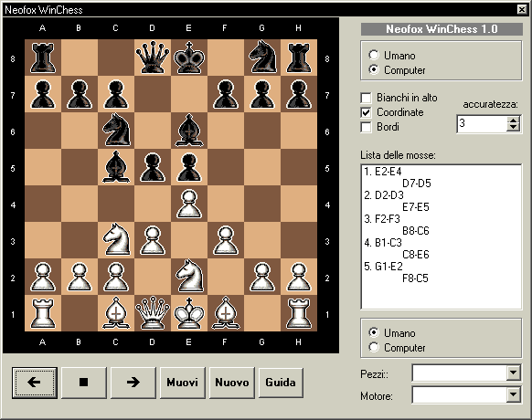This screenshot has height=420, width=532.
Task: Select the white bishop on C1
Action: click(x=116, y=313)
